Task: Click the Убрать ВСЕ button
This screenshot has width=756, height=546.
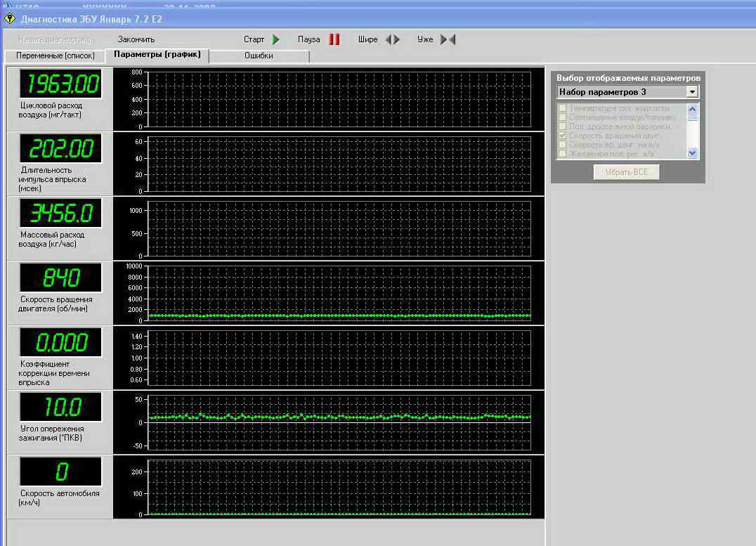Action: (x=626, y=172)
